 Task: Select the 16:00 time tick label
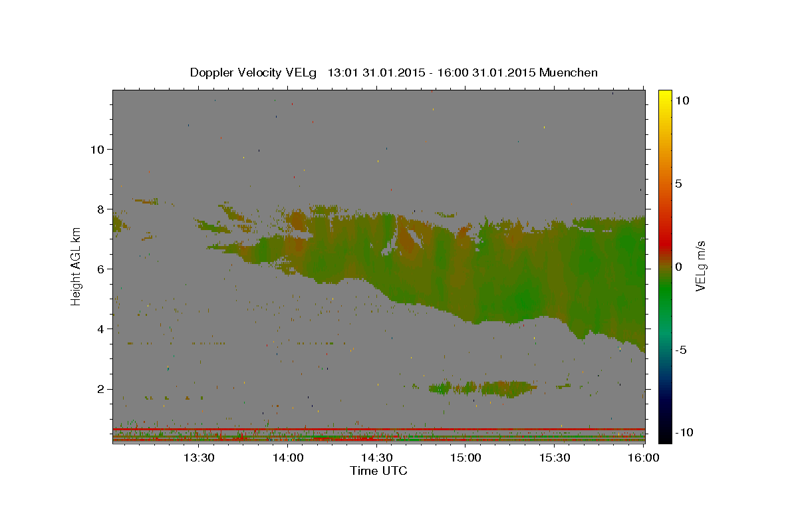click(643, 458)
